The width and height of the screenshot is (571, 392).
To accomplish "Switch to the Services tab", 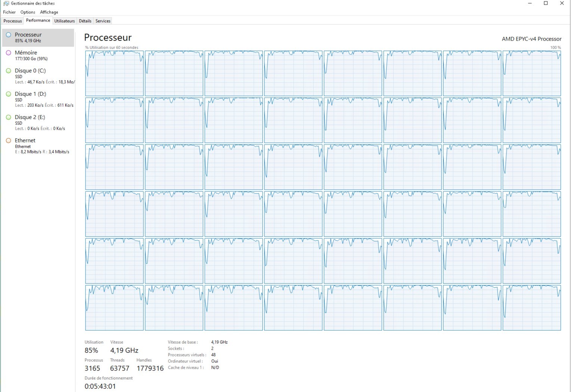I will pos(103,21).
